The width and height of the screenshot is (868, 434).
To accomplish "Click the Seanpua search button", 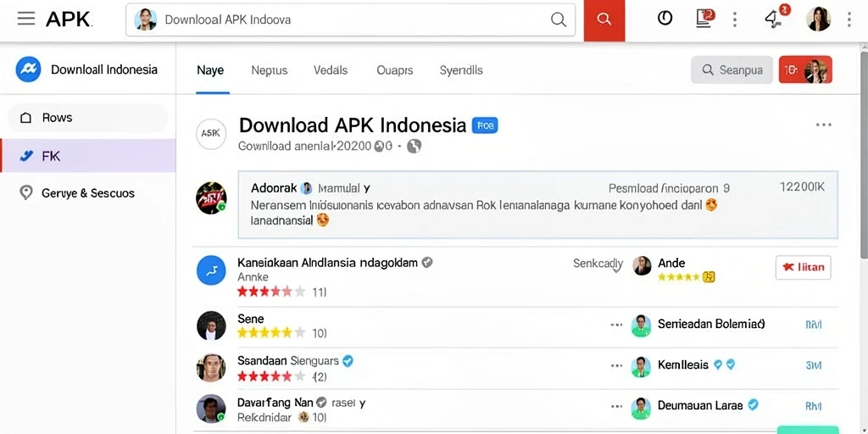I will pyautogui.click(x=732, y=70).
